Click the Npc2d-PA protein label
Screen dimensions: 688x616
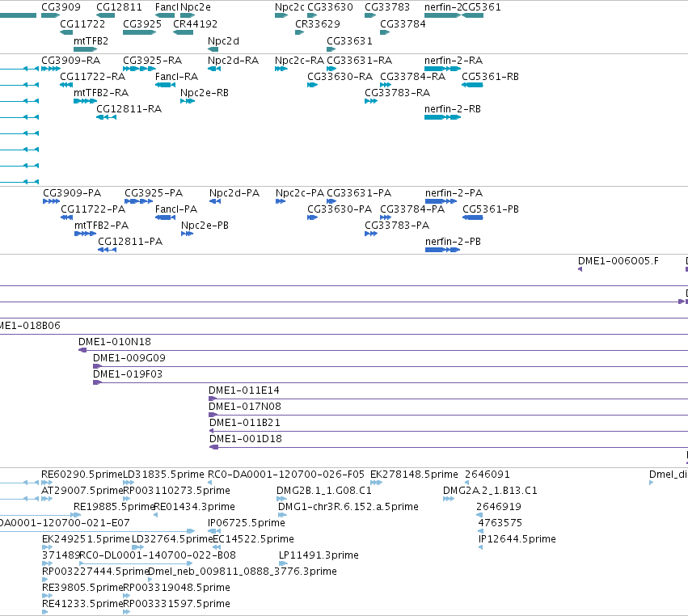(234, 193)
